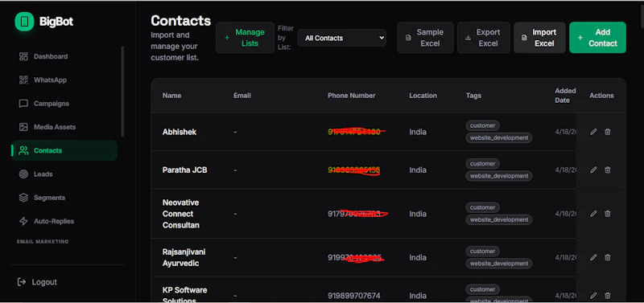Delete the Rajsanjivani Ayurvedic contact

point(608,257)
